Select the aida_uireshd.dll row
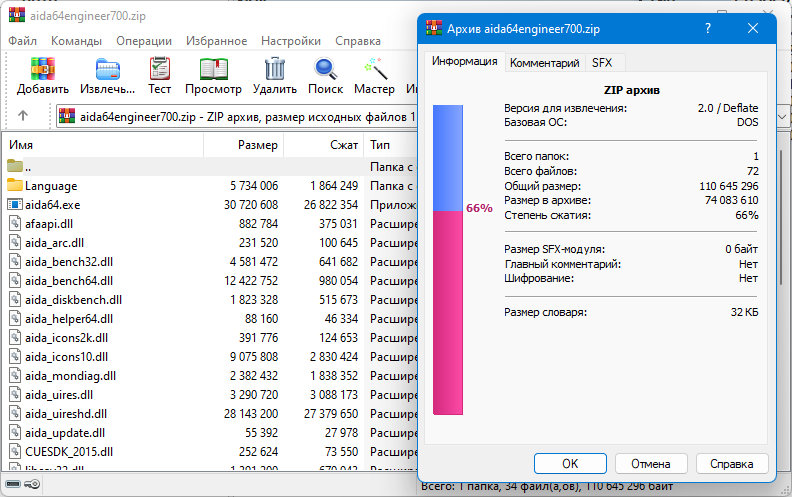Screen dimensions: 792x497 [210, 414]
